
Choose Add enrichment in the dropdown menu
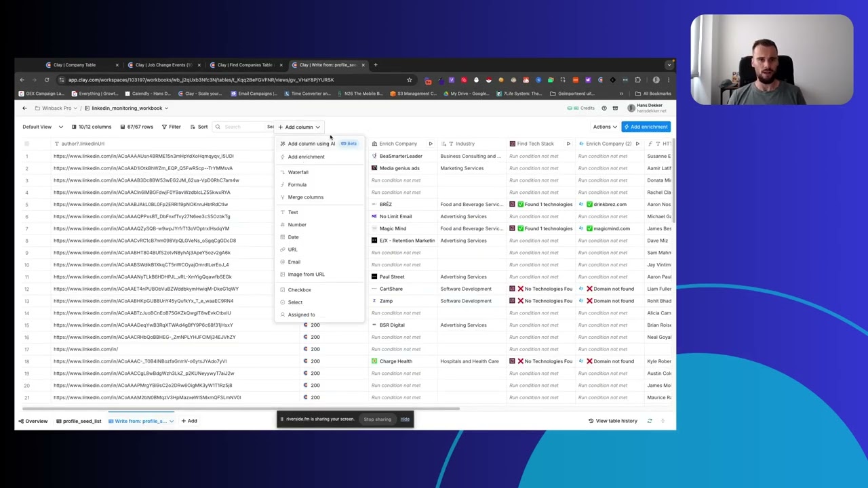[x=319, y=157]
